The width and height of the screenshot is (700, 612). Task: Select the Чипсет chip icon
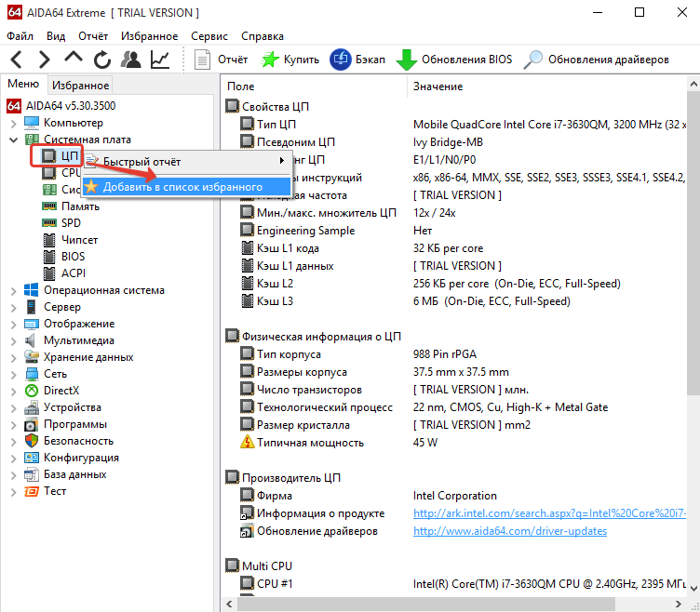[49, 240]
